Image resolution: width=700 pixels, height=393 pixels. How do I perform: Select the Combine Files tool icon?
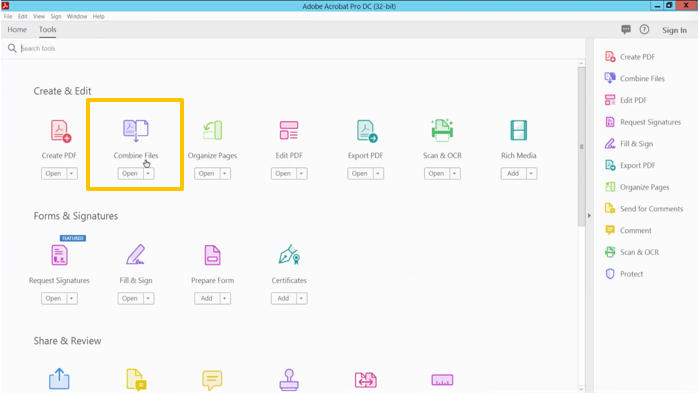tap(136, 130)
